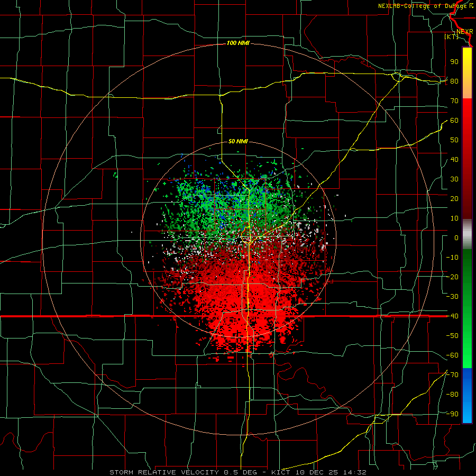
Task: Click the "100 NMI" range ring label
Action: click(238, 43)
